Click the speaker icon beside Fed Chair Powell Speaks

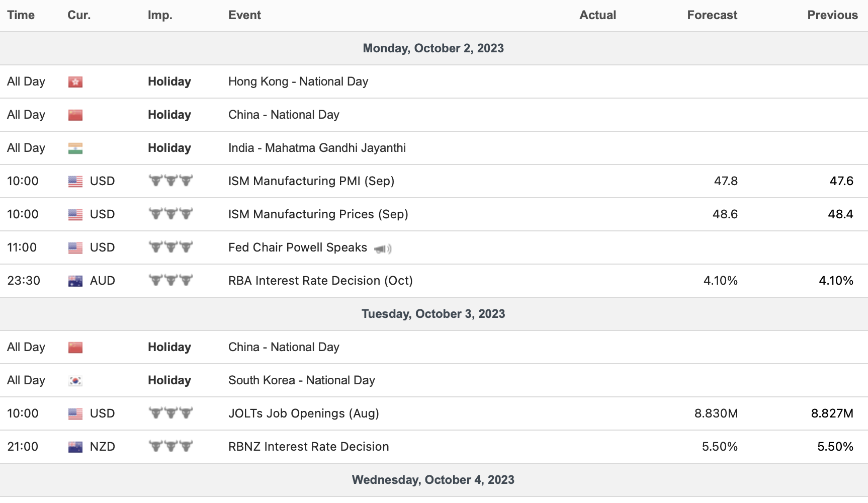click(383, 248)
